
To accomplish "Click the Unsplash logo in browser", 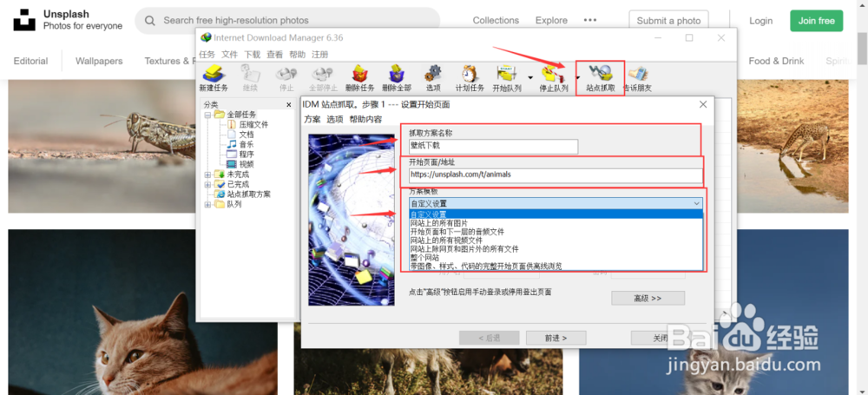I will click(24, 20).
